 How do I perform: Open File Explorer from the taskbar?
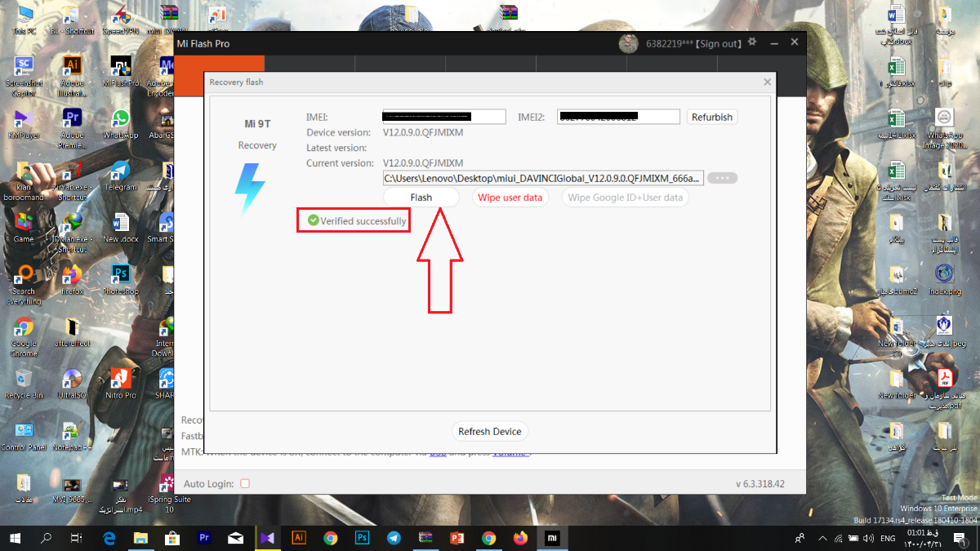[x=140, y=538]
